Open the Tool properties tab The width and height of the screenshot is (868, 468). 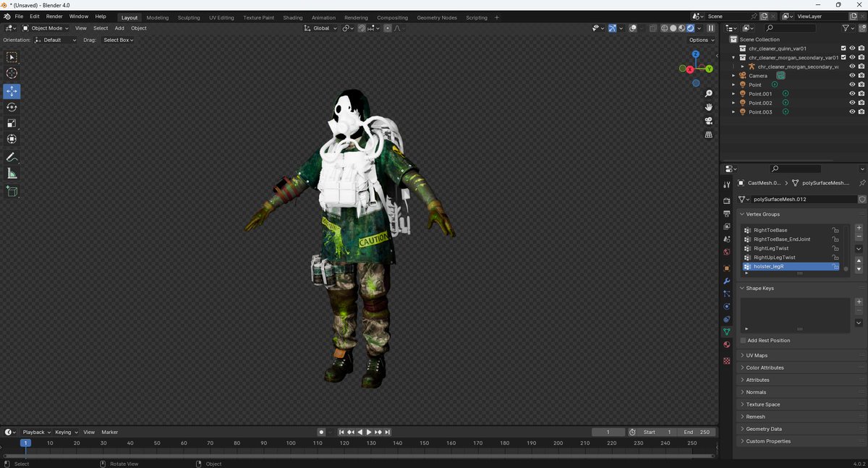point(727,185)
